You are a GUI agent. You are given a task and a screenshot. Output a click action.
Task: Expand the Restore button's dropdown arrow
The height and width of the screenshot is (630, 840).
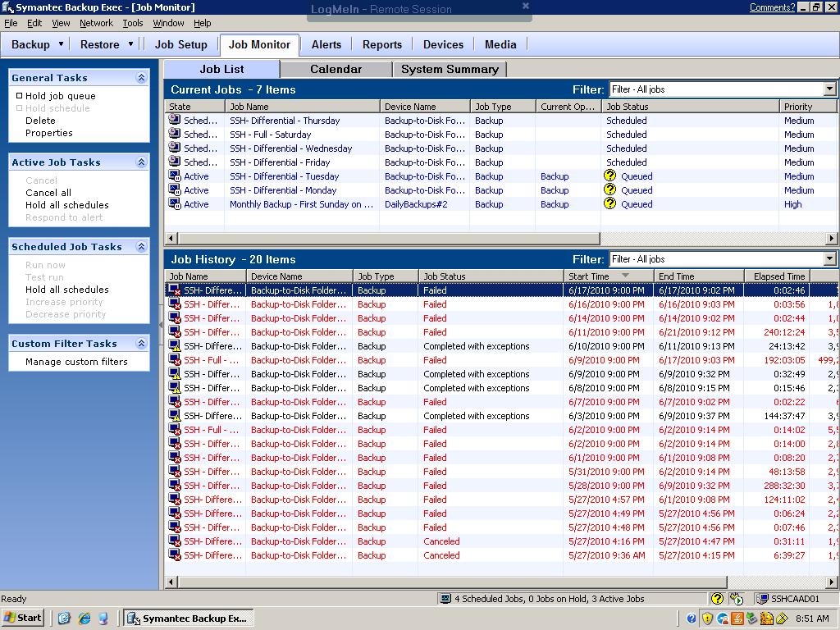tap(130, 44)
